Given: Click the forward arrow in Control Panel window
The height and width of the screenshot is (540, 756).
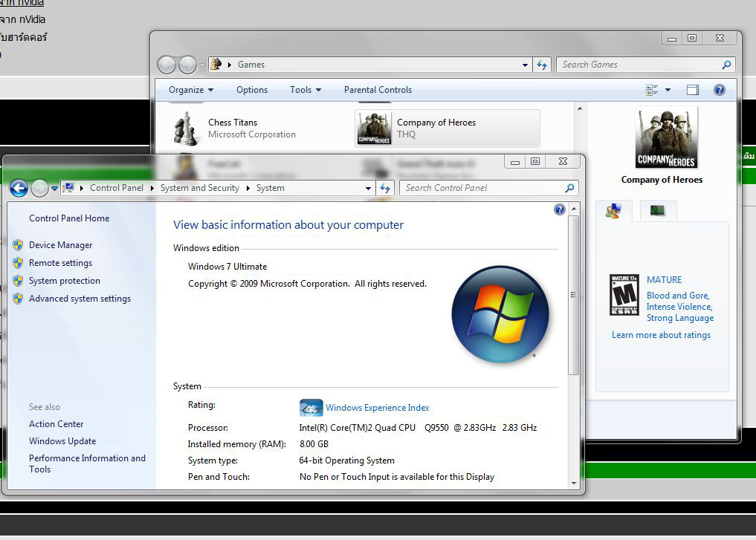Looking at the screenshot, I should (39, 189).
